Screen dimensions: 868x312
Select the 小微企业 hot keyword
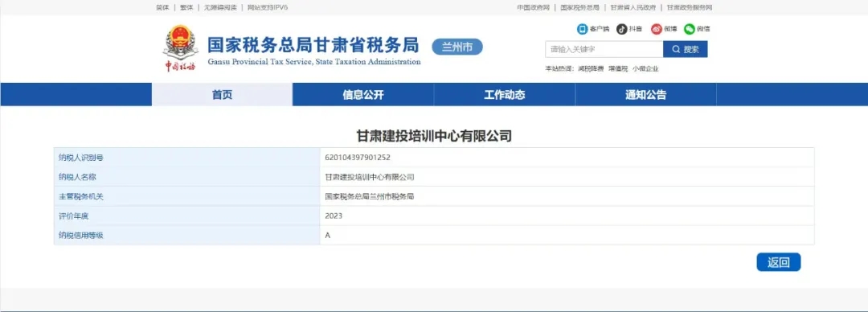tap(645, 69)
